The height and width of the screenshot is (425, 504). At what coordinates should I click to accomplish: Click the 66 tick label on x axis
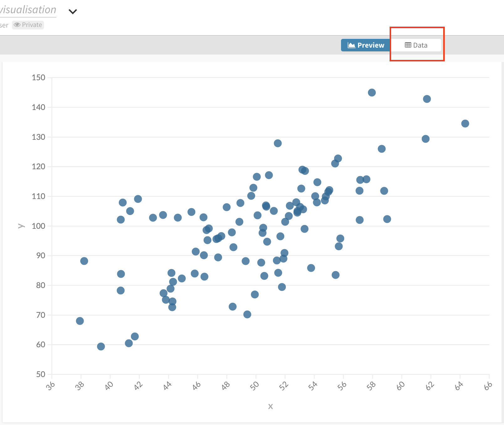click(x=488, y=386)
